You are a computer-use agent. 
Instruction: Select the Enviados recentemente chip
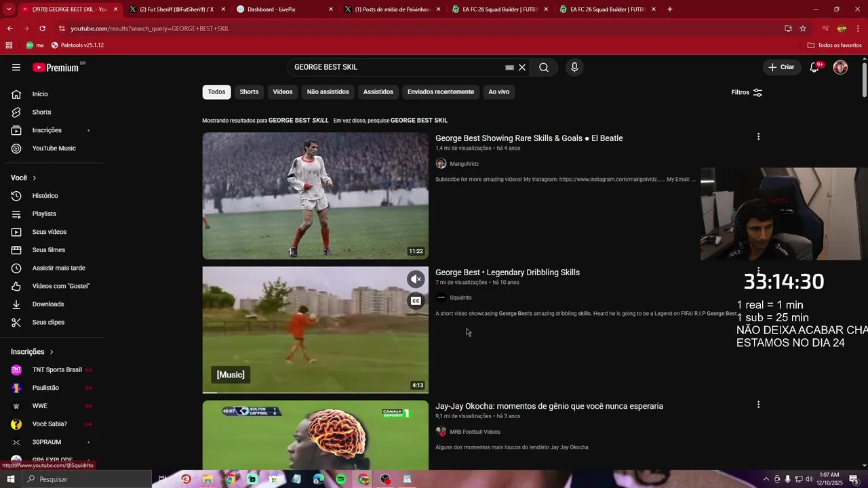(441, 92)
